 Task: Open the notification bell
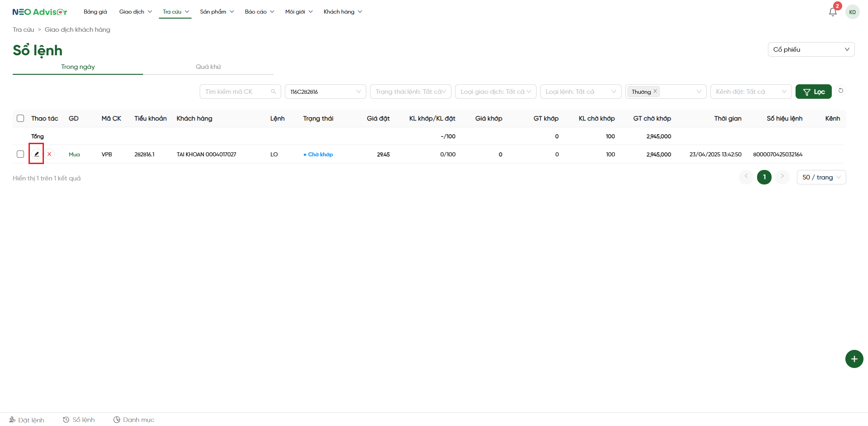coord(833,12)
